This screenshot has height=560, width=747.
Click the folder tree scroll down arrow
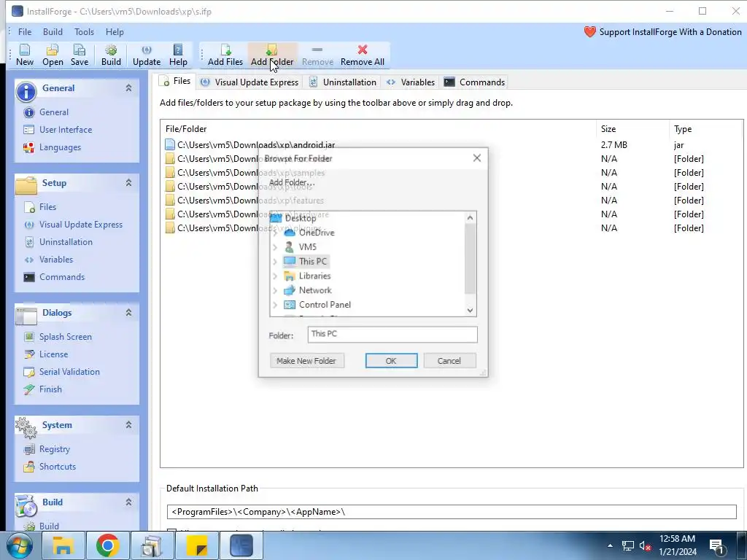pos(471,311)
